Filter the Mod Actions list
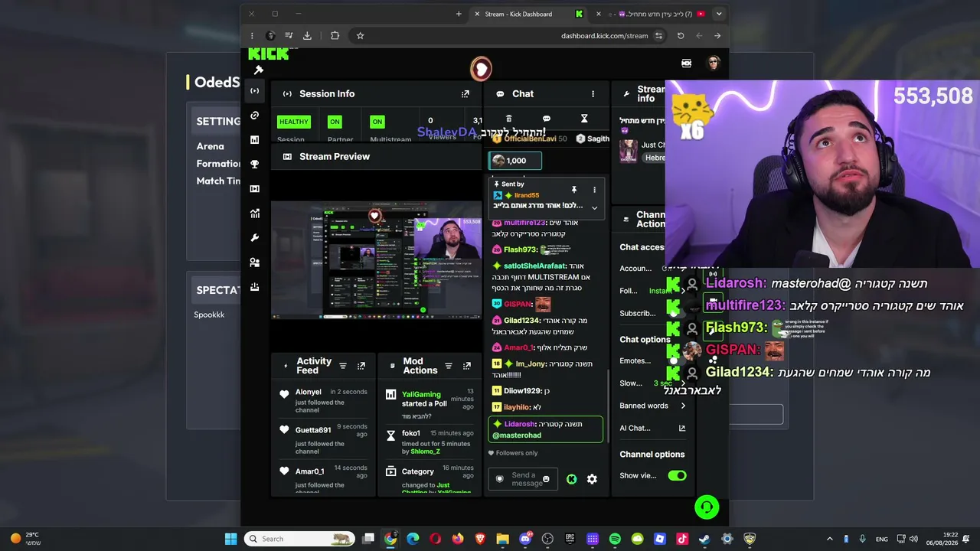980x551 pixels. [x=449, y=366]
